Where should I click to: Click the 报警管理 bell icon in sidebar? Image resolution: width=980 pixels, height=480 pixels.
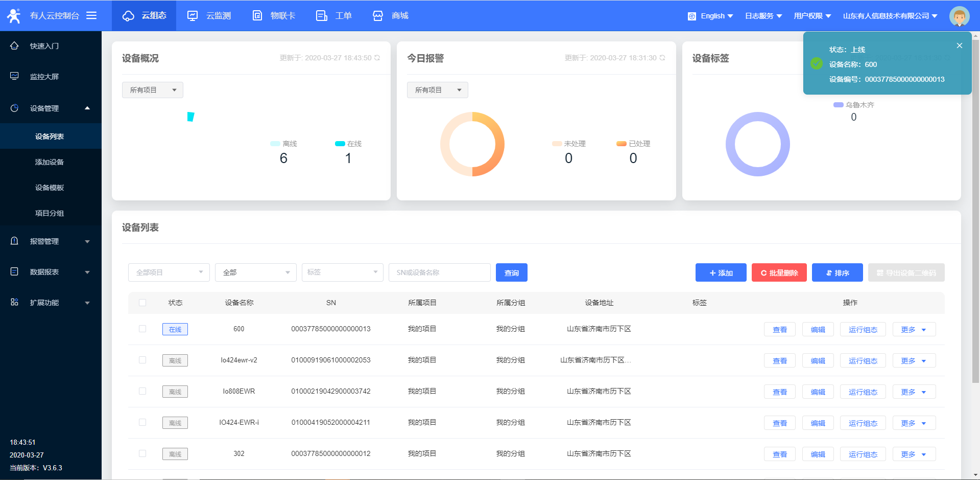[x=14, y=241]
